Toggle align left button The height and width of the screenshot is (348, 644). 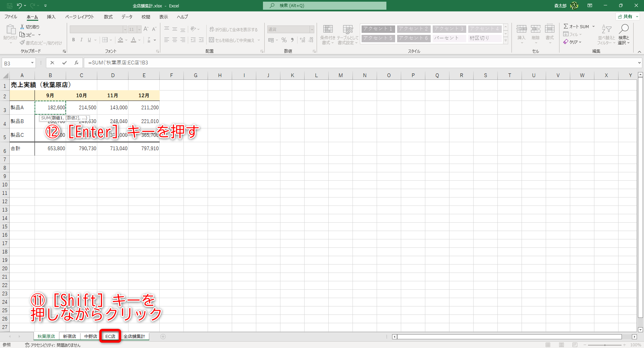167,40
